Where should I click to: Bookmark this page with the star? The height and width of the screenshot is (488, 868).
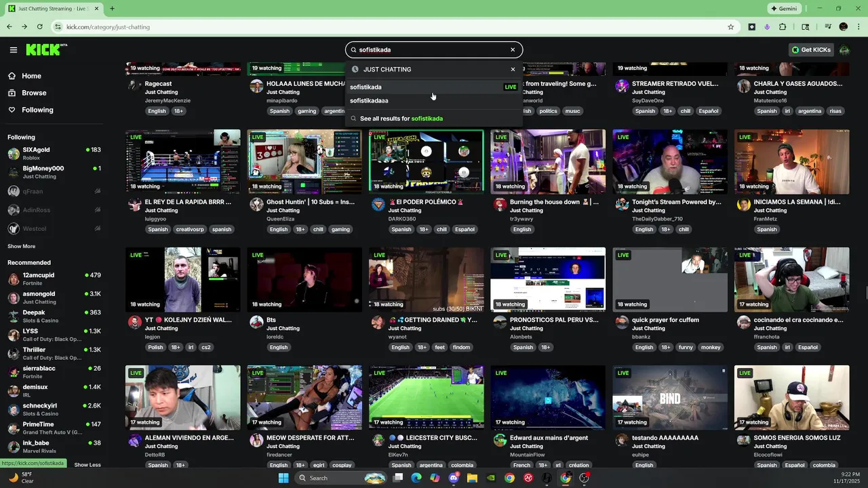tap(730, 27)
